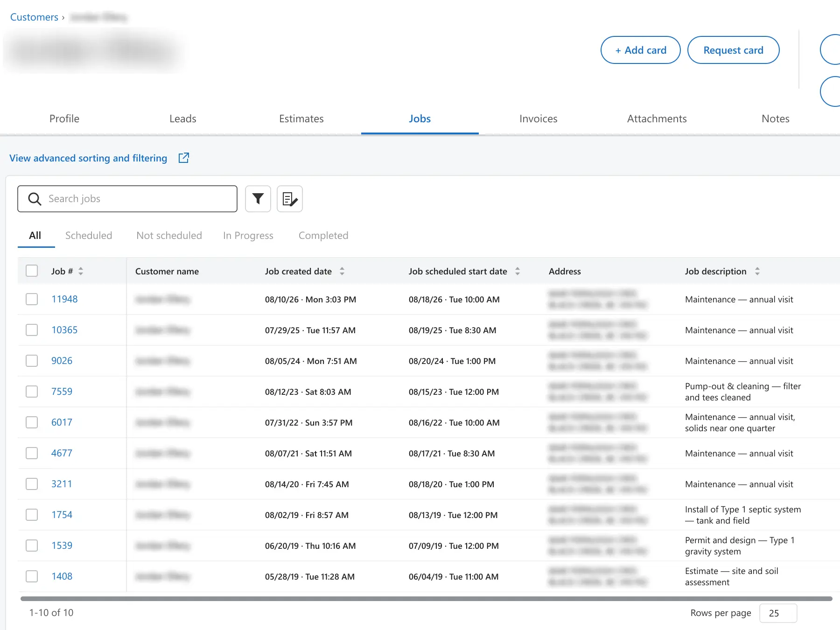The width and height of the screenshot is (840, 630).
Task: Show In Progress jobs tab
Action: coord(248,235)
